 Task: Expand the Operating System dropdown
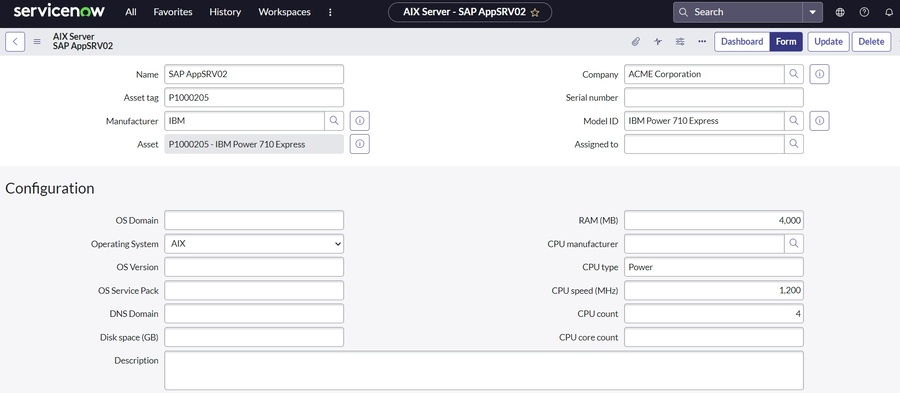[x=254, y=244]
